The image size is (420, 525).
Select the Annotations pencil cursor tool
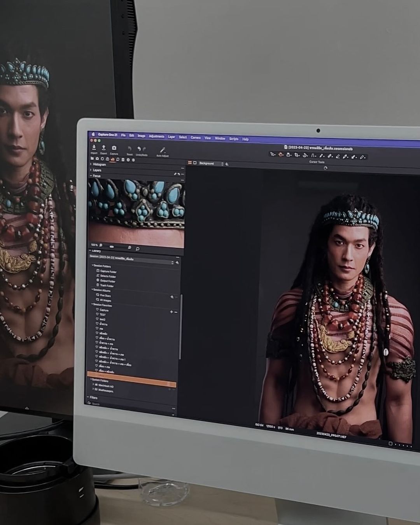362,157
